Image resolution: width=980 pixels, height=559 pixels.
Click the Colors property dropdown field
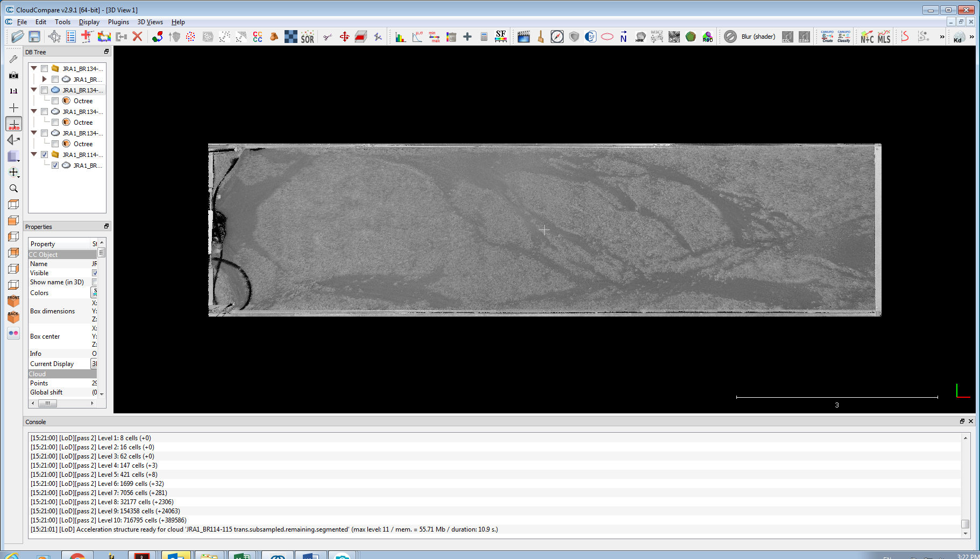(95, 292)
